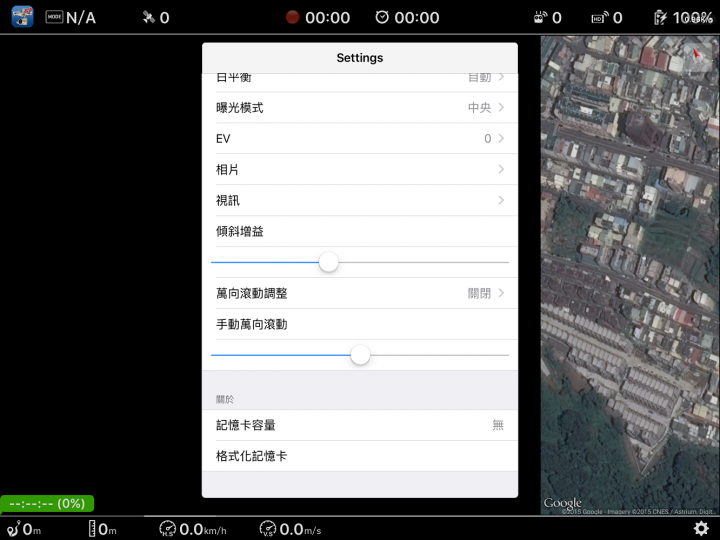The width and height of the screenshot is (720, 540).
Task: Open the 萬向滾動調整 gimbal roll adjust row
Action: 360,293
